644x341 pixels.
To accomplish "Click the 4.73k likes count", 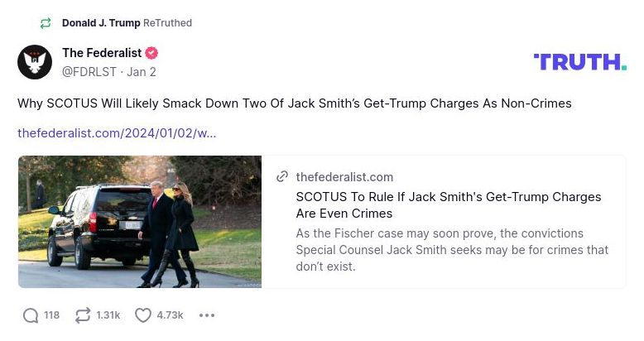I will click(x=170, y=315).
